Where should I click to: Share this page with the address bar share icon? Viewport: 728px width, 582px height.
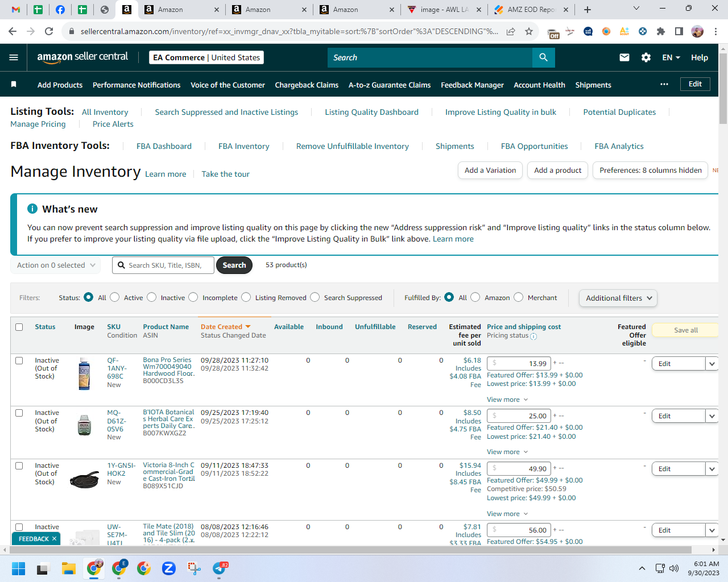(x=511, y=31)
